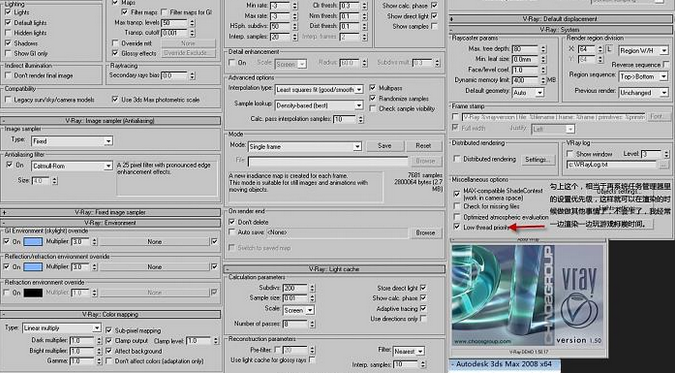The width and height of the screenshot is (675, 373).
Task: Click Autodesk 3ds Max 2008 x64 taskbar item
Action: point(505,364)
